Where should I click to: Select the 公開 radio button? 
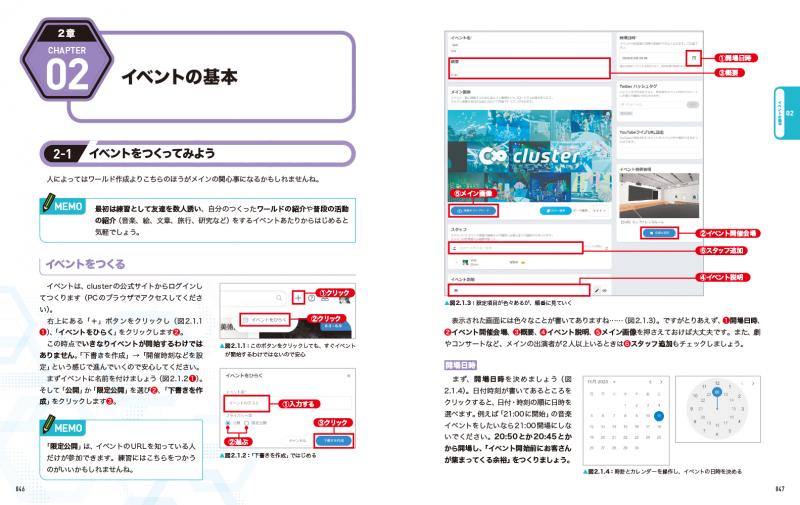[228, 423]
